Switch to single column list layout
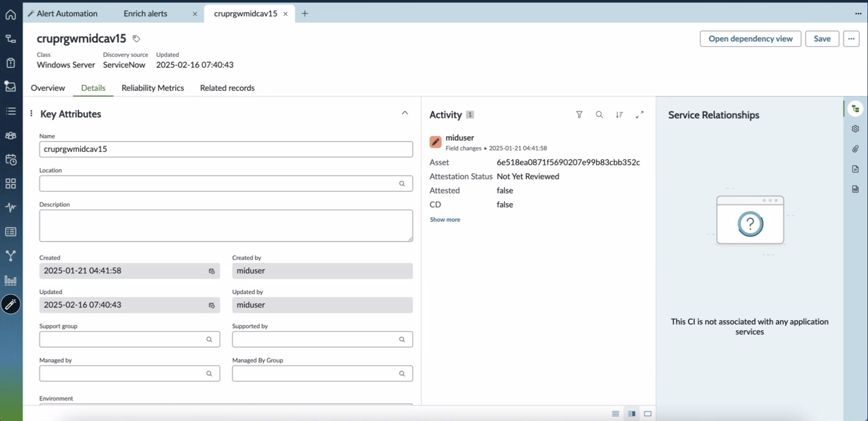 615,414
